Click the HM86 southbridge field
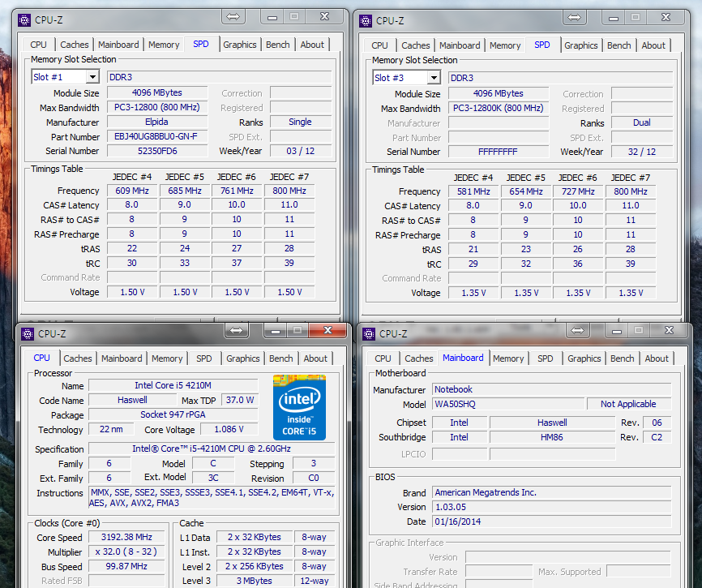The width and height of the screenshot is (702, 588). click(x=552, y=437)
